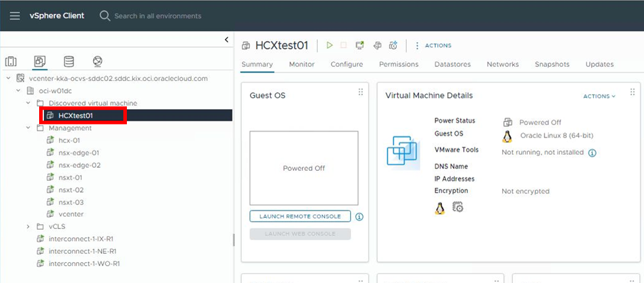The width and height of the screenshot is (644, 283).
Task: Collapse the left navigation pane
Action: pos(226,40)
